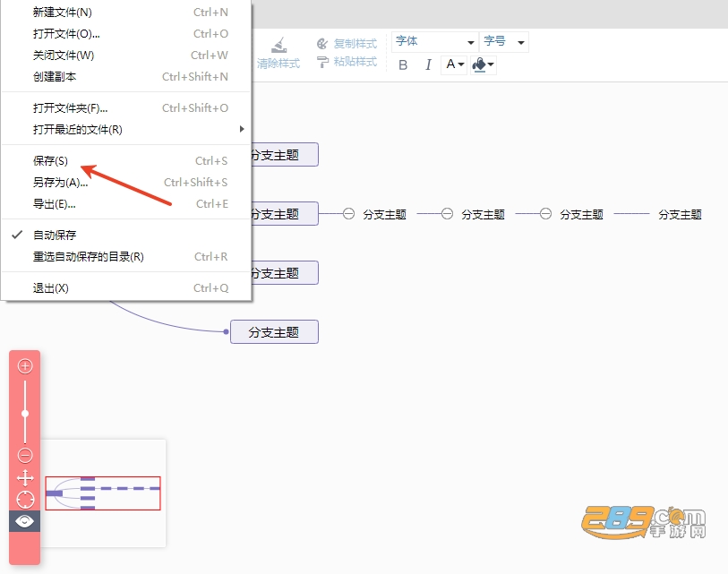Select the third 分支主题 child in the chain
This screenshot has width=728, height=574.
click(x=581, y=215)
